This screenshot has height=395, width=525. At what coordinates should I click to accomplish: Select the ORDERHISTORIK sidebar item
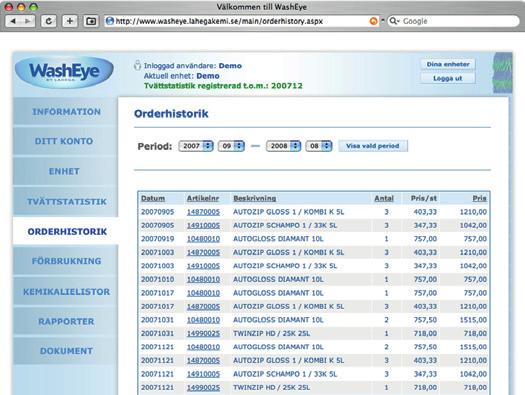click(x=66, y=231)
